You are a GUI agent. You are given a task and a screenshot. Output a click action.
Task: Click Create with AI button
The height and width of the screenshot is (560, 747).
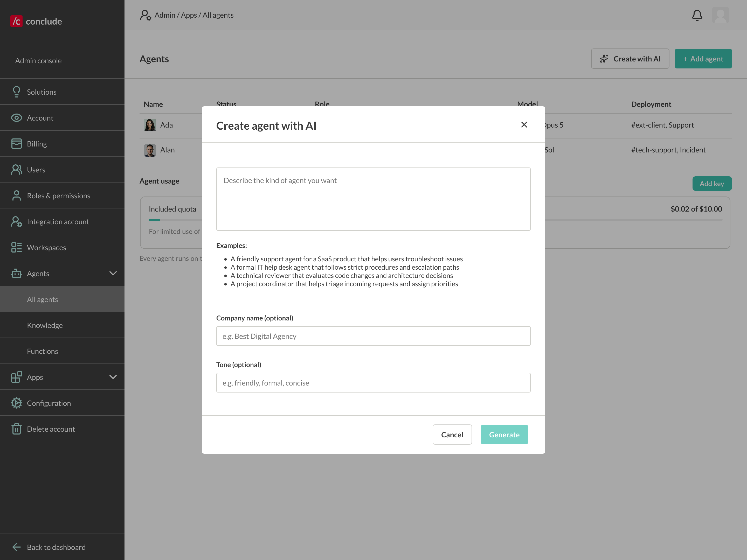(x=630, y=59)
